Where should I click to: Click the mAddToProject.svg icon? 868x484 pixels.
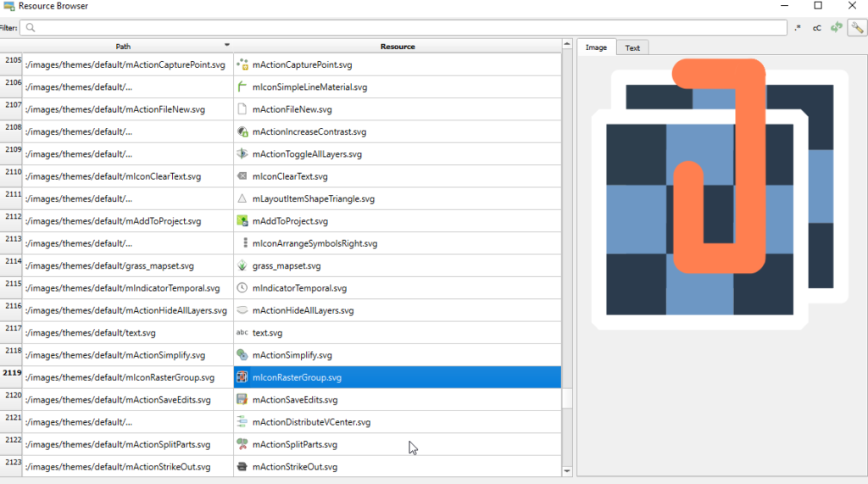tap(242, 221)
